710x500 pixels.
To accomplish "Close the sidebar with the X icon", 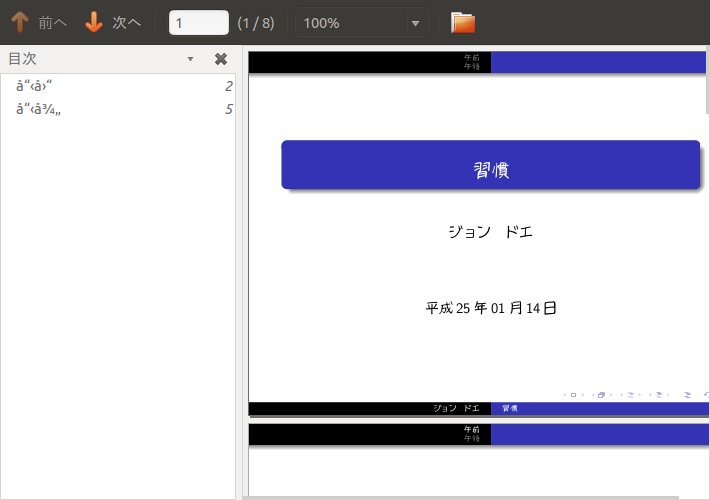I will tap(221, 59).
